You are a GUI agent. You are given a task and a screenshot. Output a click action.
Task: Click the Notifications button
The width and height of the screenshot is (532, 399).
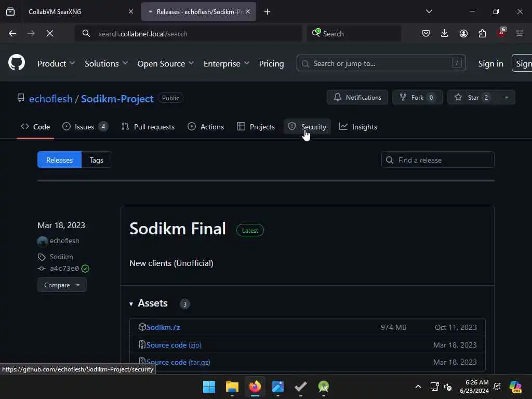tap(357, 97)
